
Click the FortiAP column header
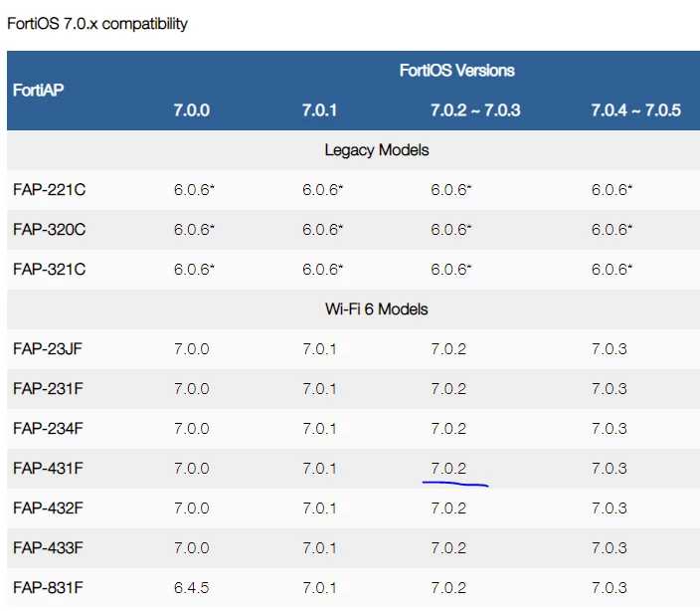(39, 91)
